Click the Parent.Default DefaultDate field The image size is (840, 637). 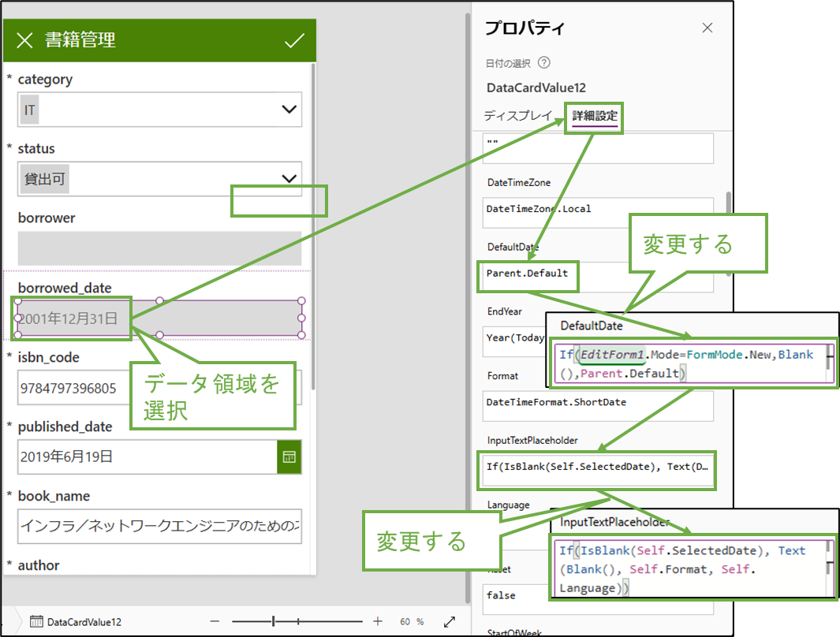(x=598, y=277)
